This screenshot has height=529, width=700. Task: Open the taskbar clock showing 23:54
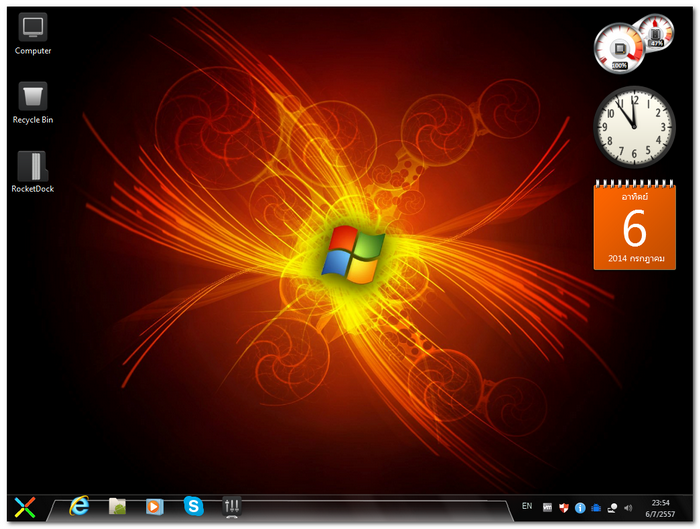[x=660, y=503]
